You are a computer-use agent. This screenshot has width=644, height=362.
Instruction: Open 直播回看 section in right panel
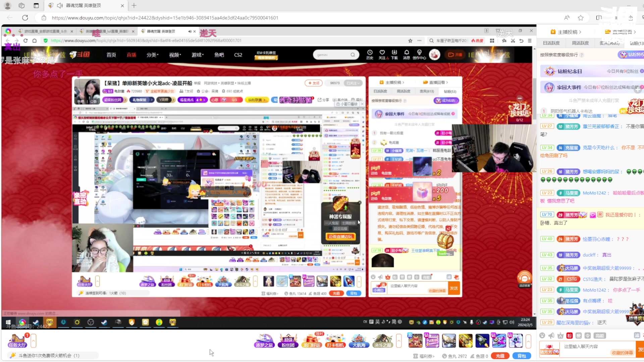(620, 32)
